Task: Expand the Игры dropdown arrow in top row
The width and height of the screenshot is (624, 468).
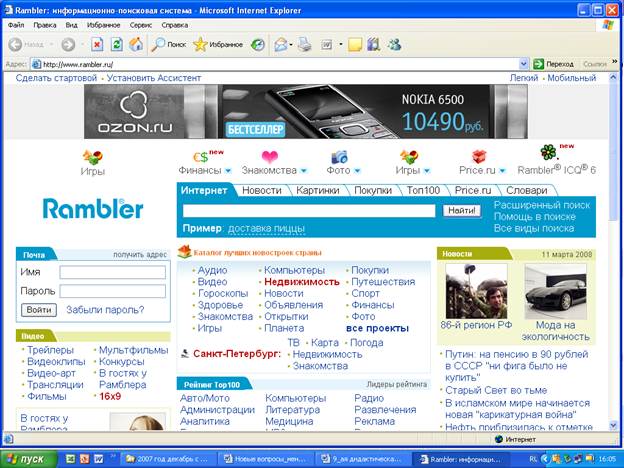Action: [427, 171]
